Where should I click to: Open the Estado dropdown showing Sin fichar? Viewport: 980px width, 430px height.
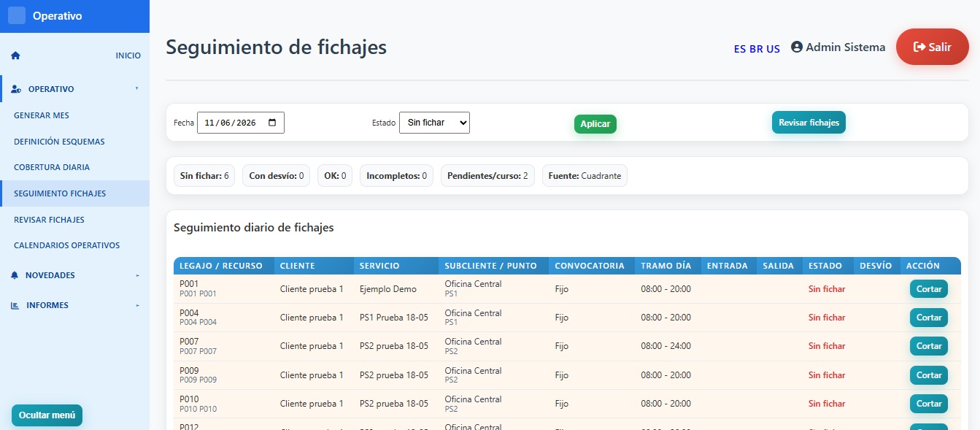tap(434, 123)
